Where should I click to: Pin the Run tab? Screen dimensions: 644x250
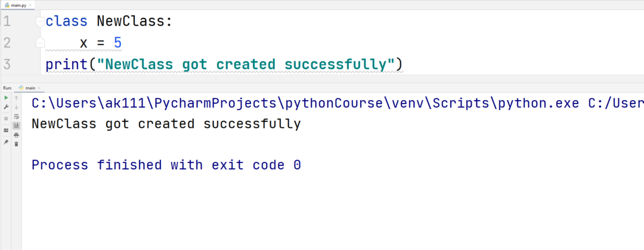point(6,142)
